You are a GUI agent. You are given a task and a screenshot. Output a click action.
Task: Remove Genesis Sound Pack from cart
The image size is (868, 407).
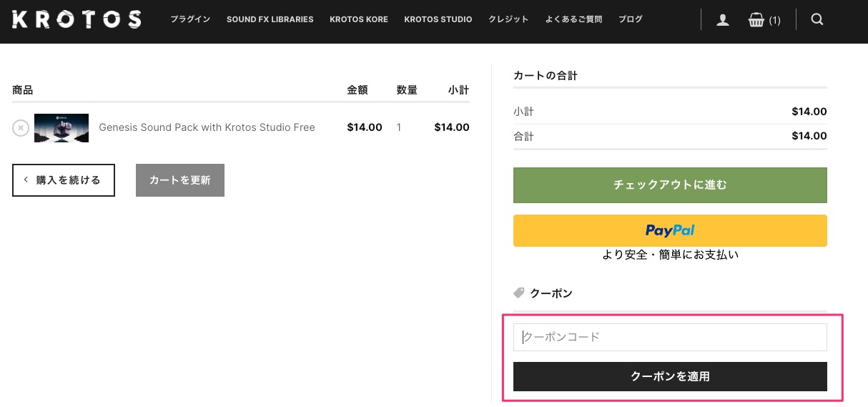pyautogui.click(x=21, y=127)
